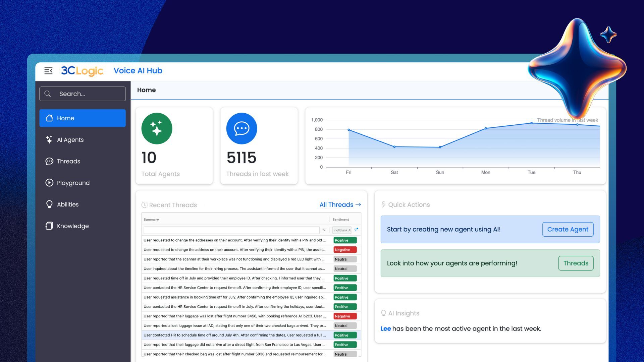Follow the All Threads link

coord(340,204)
